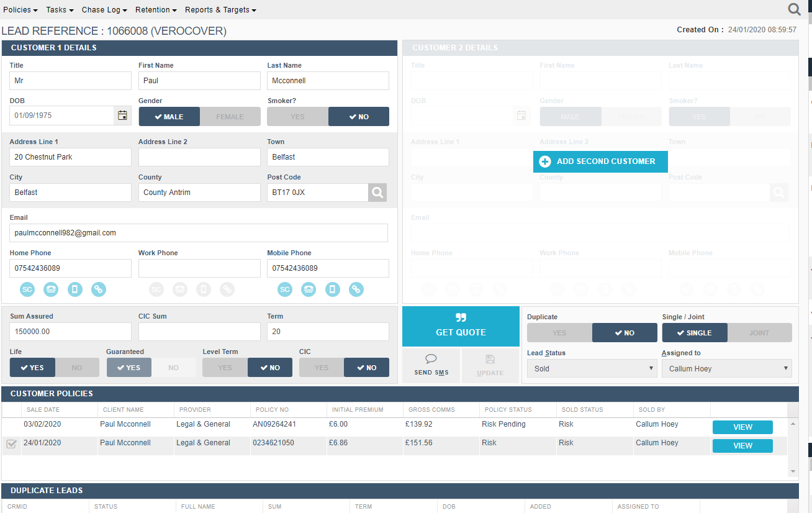Set Smoker to Yes
The height and width of the screenshot is (513, 812).
pyautogui.click(x=297, y=117)
